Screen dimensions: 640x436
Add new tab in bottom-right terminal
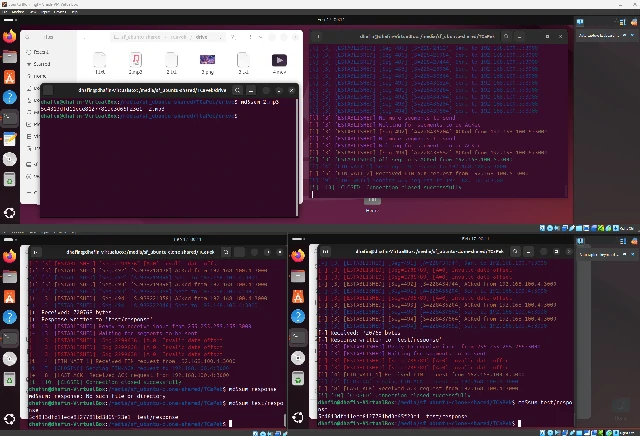[325, 251]
